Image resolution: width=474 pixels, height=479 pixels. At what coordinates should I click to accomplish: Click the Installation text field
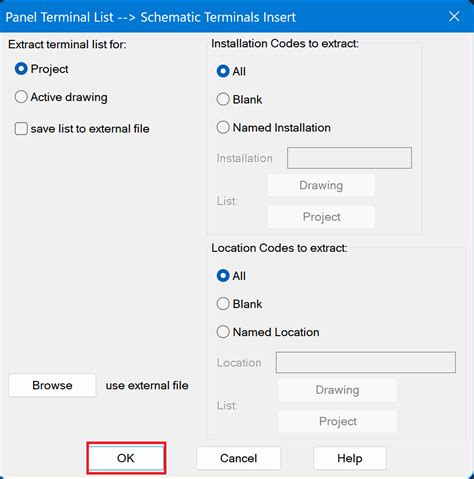(349, 158)
